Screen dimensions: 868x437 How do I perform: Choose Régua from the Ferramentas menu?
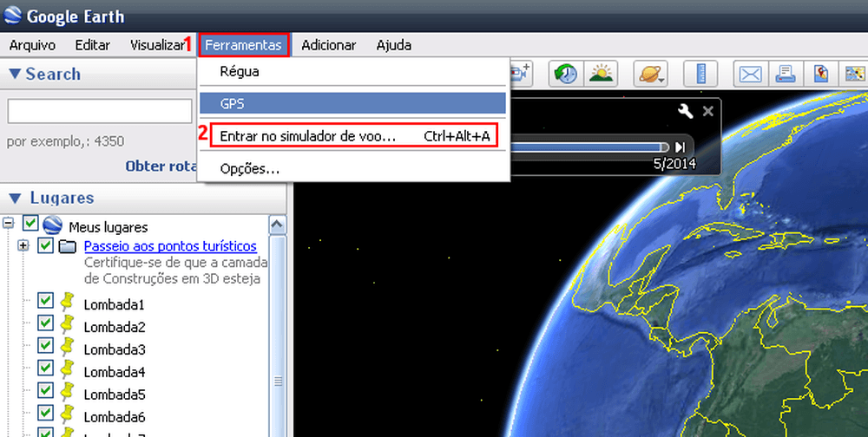point(353,71)
